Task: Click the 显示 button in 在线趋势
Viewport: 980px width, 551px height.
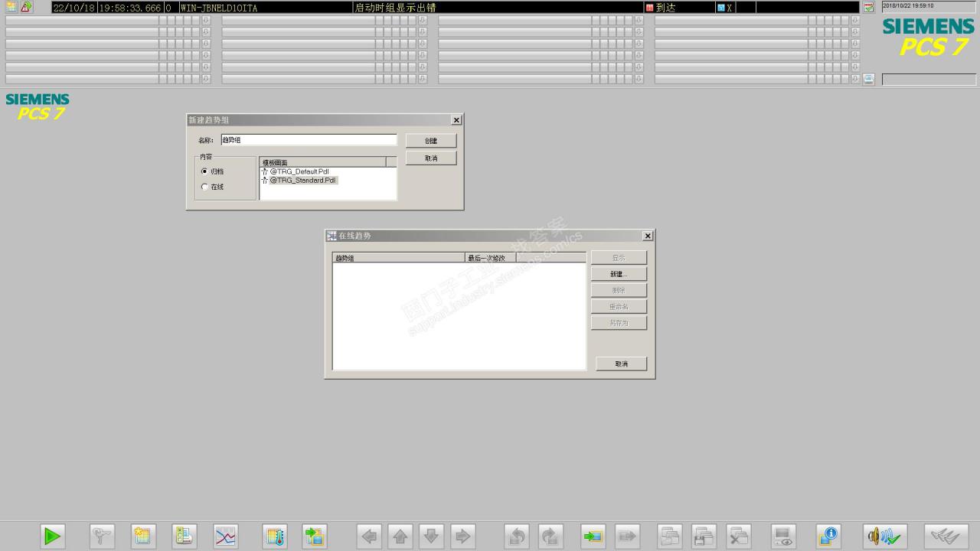Action: click(619, 258)
